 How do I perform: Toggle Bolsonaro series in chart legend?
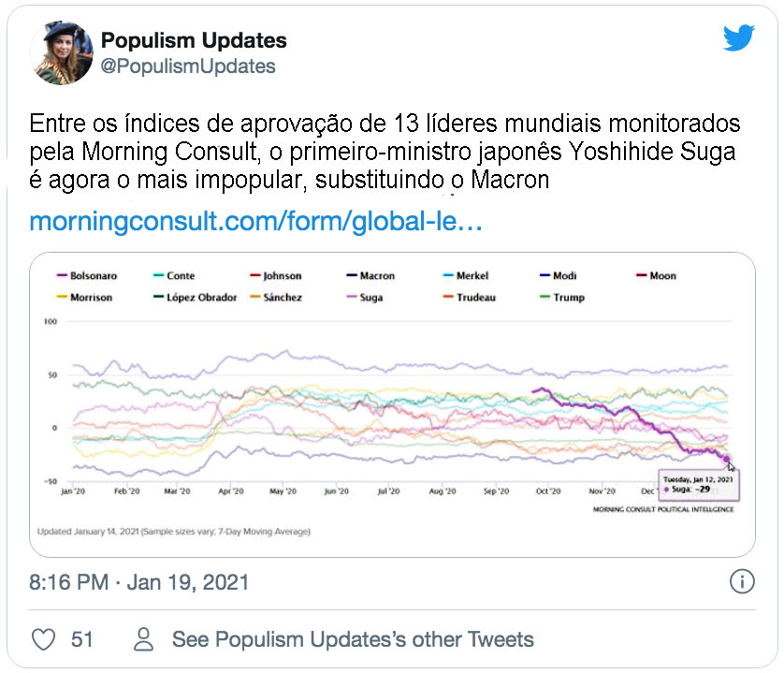tap(87, 276)
